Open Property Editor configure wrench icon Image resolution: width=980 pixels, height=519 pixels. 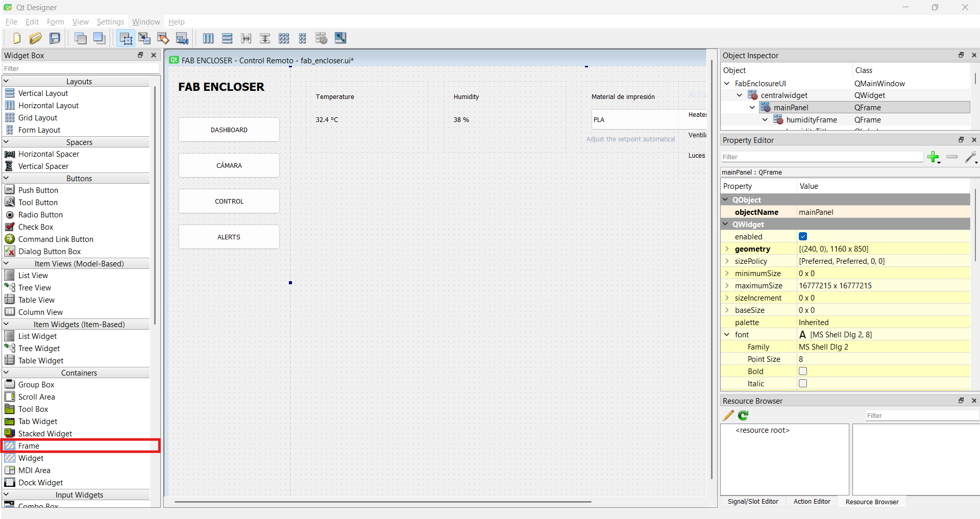pos(971,157)
